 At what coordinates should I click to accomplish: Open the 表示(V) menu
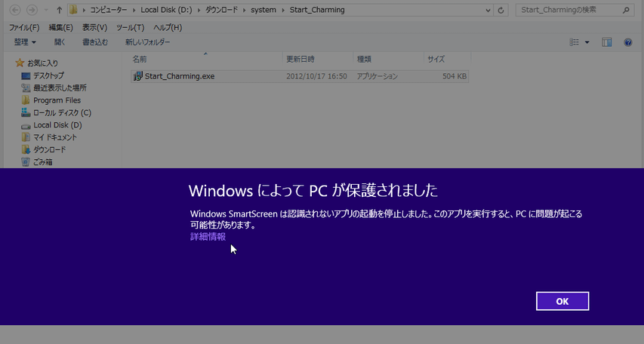pyautogui.click(x=94, y=27)
